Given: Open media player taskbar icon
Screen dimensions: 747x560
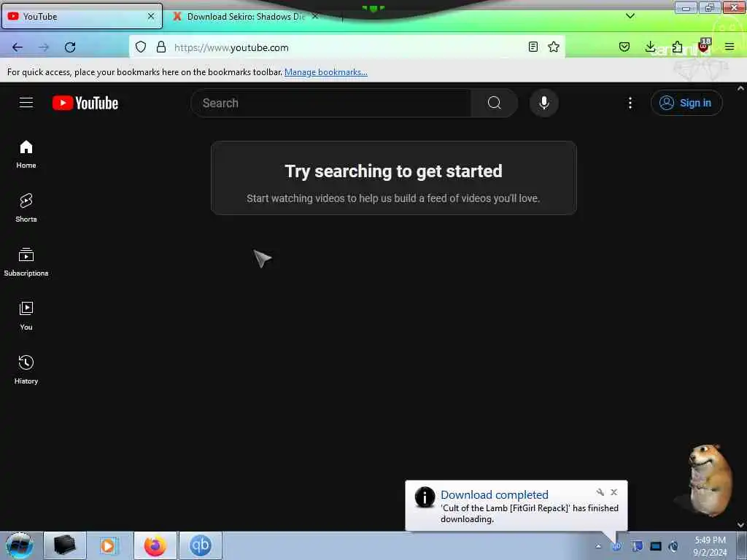Looking at the screenshot, I should [x=108, y=545].
